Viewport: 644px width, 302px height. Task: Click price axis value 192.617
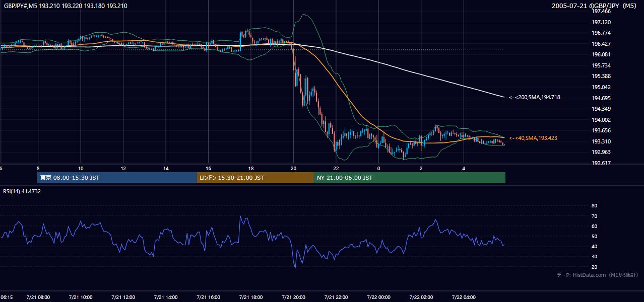click(x=601, y=163)
